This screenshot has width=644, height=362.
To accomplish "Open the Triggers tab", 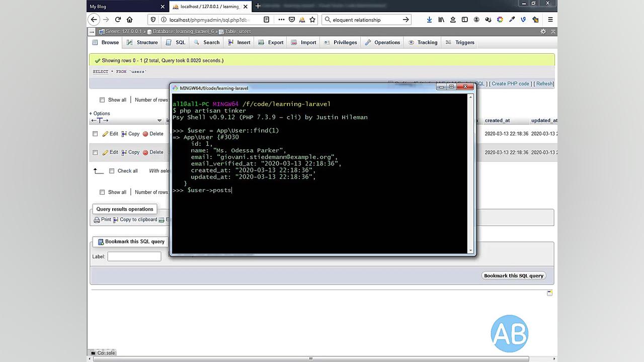I will coord(460,43).
